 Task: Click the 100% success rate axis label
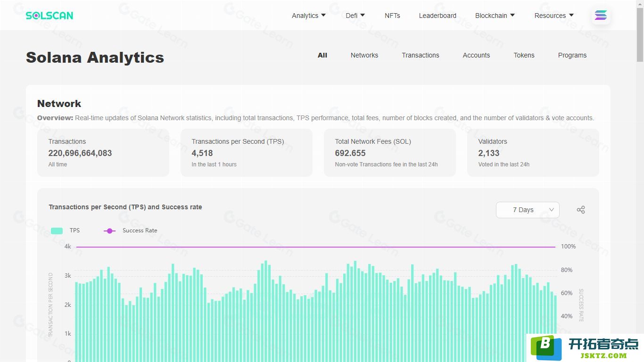(568, 247)
